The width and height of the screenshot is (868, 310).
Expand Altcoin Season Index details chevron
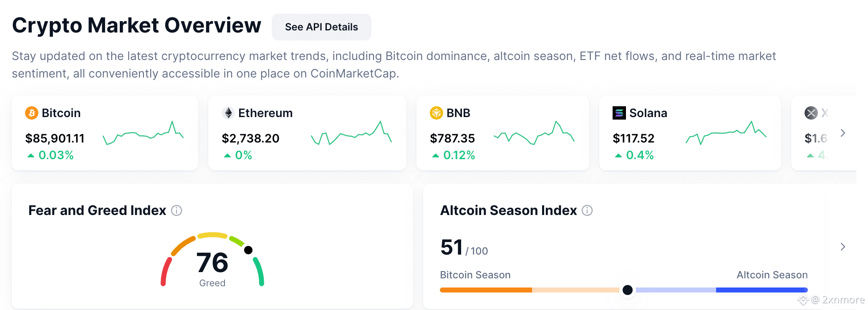coord(843,247)
